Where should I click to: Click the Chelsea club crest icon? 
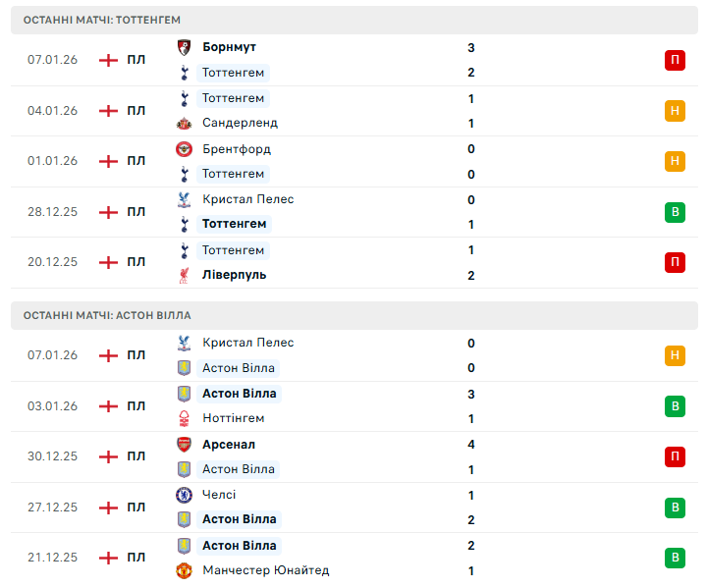click(183, 495)
